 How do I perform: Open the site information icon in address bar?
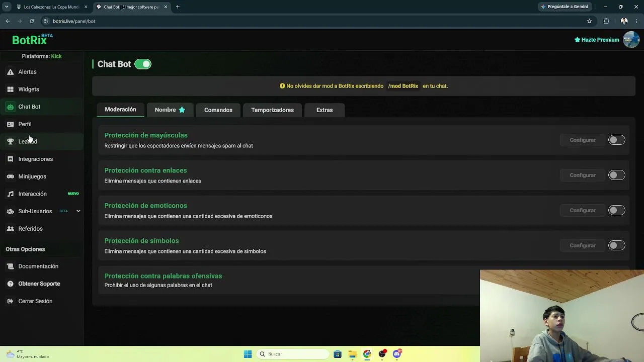click(x=46, y=21)
